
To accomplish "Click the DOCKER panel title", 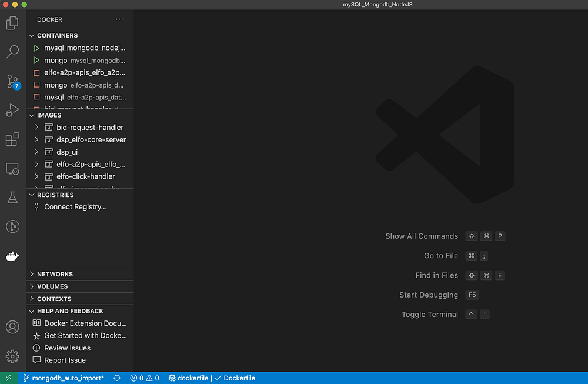I will [49, 19].
